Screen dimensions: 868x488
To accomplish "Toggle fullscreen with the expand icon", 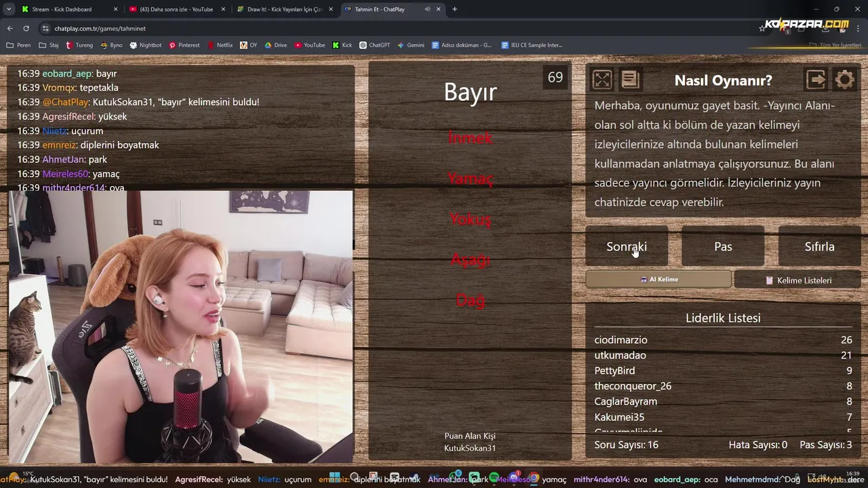I will click(x=601, y=80).
